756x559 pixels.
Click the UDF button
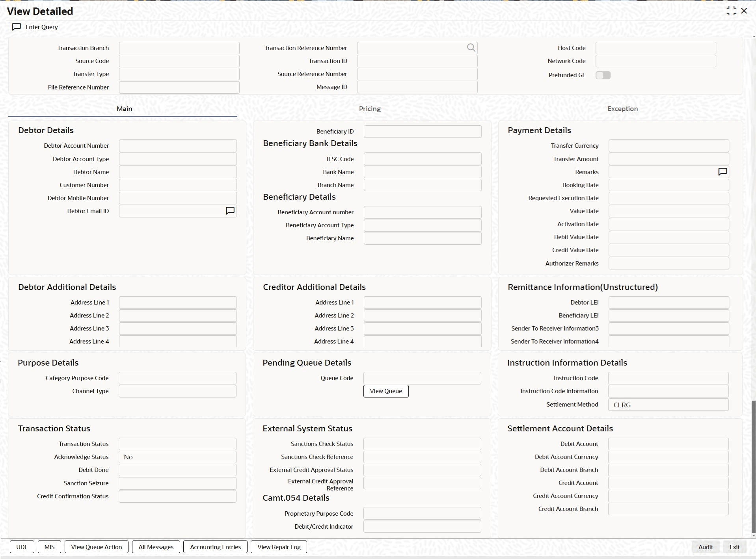click(22, 547)
